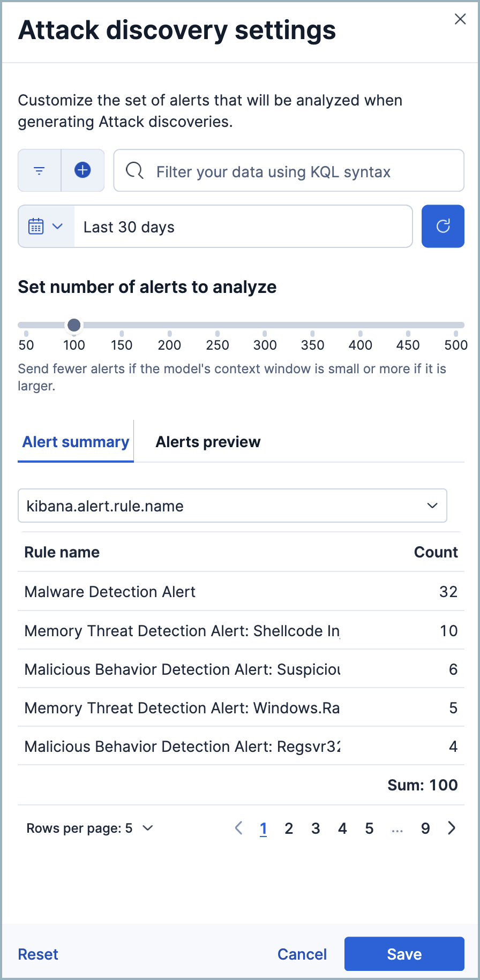Click the previous page left chevron
The width and height of the screenshot is (480, 980).
[238, 828]
